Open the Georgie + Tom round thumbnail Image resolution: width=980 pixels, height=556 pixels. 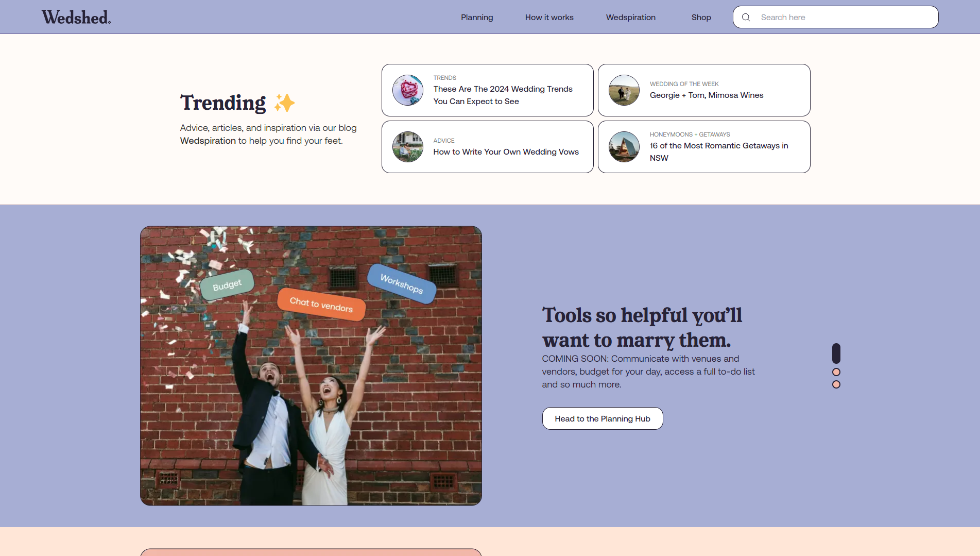tap(624, 90)
